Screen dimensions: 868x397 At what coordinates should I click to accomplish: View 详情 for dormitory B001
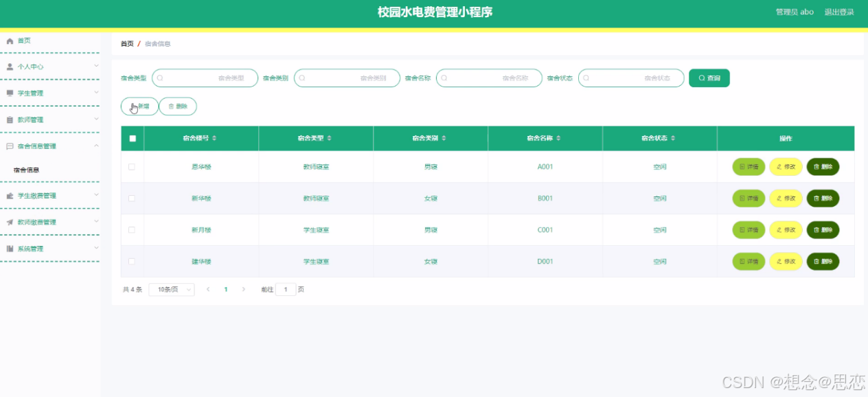749,198
